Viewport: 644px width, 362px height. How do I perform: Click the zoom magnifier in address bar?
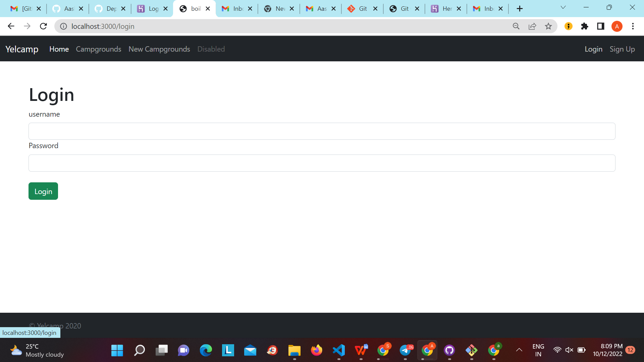tap(516, 26)
